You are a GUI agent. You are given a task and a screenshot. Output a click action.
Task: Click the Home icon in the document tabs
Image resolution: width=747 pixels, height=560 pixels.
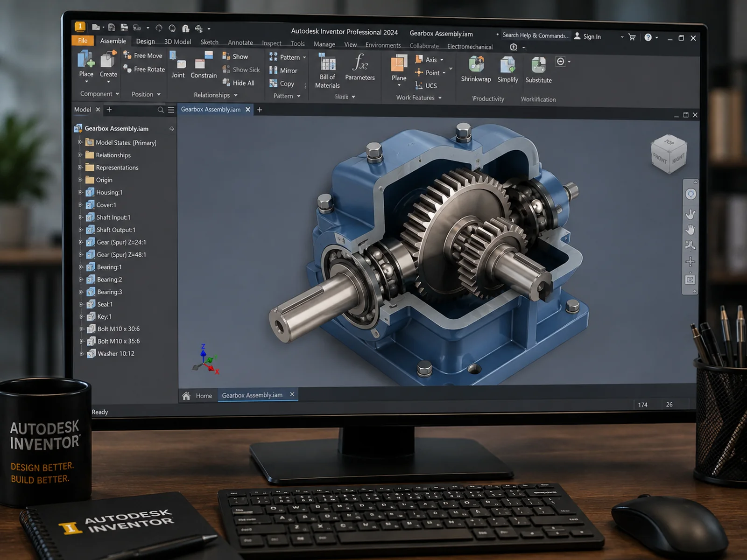coord(186,396)
